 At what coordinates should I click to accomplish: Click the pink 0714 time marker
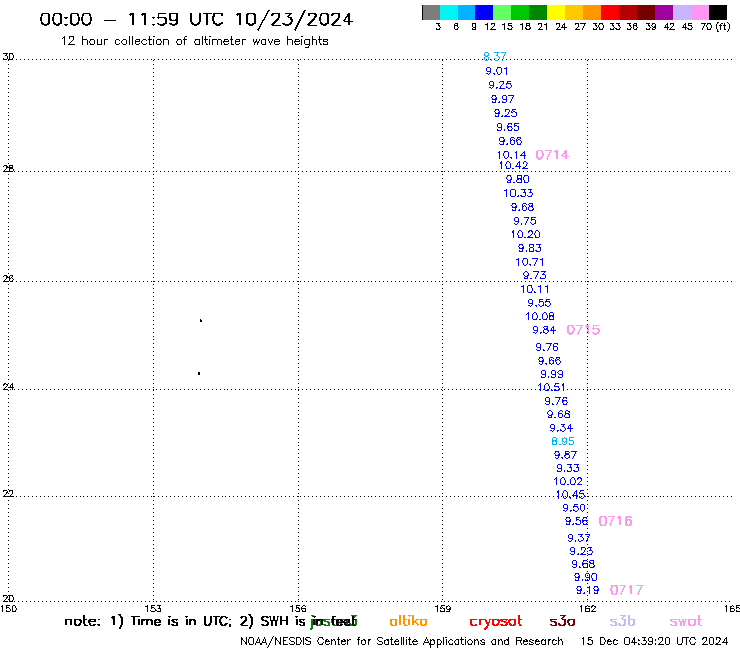[x=553, y=154]
